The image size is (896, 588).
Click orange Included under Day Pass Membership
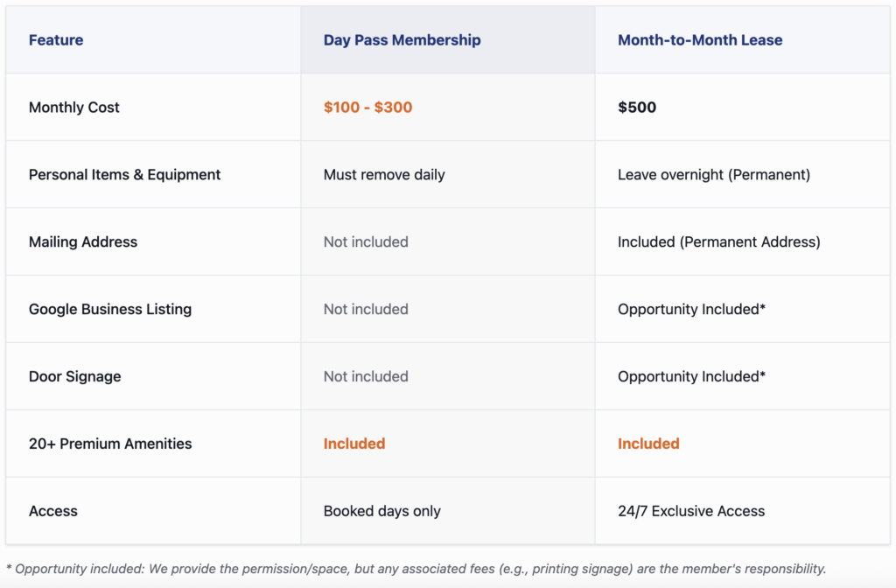coord(354,444)
